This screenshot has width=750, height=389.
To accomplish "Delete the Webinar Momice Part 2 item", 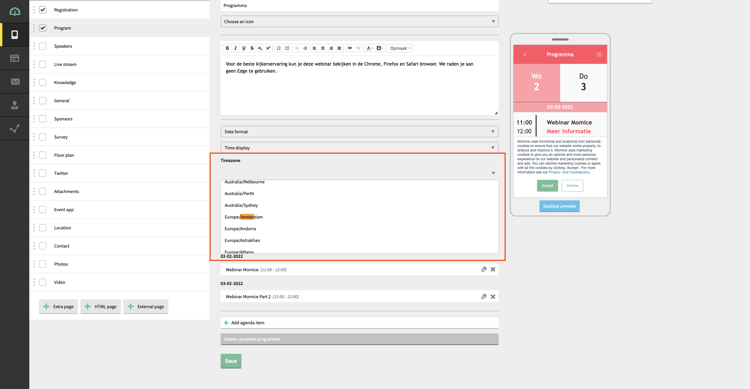I will point(493,297).
